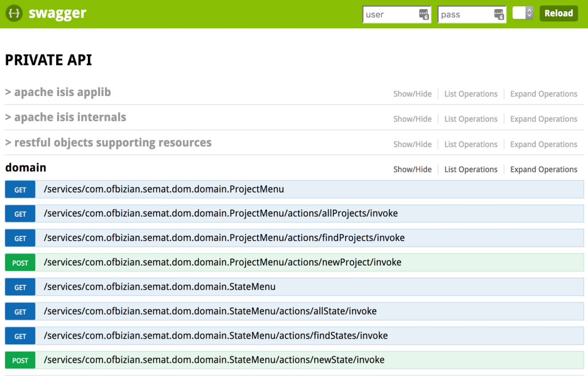Click Expand Operations for restful objects resources
This screenshot has width=588, height=380.
tap(543, 144)
